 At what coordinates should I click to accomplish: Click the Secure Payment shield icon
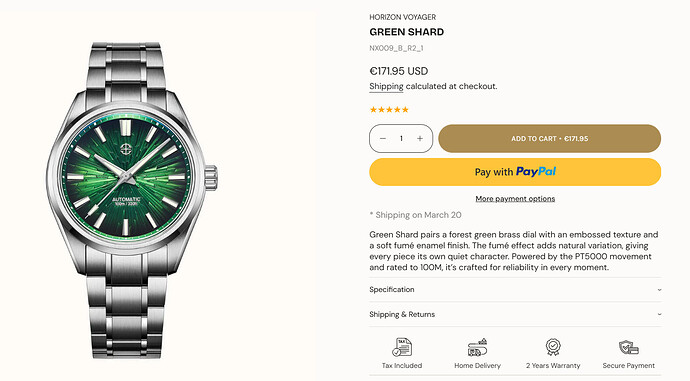[628, 348]
